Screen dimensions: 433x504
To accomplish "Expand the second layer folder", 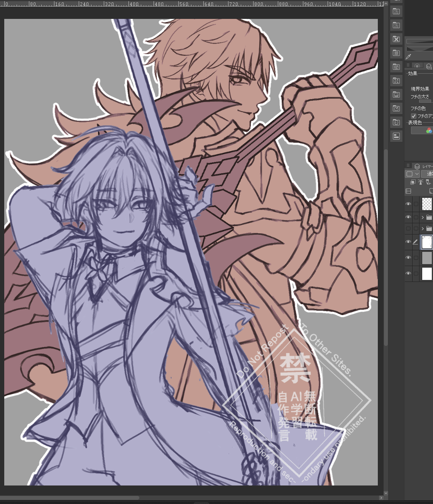I will coord(423,229).
